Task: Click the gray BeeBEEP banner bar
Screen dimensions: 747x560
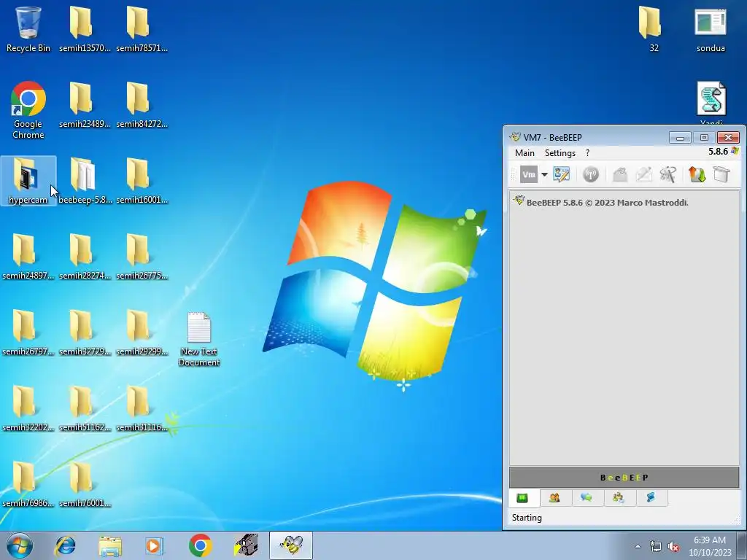Action: [624, 478]
